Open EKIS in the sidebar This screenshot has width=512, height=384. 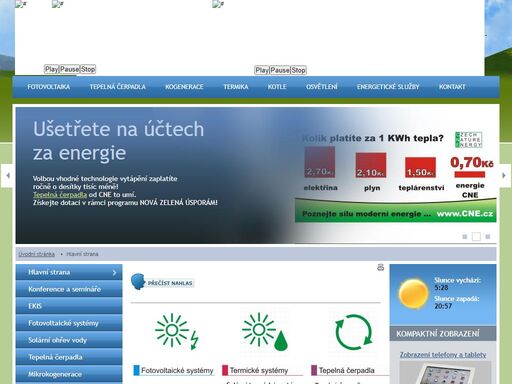69,306
